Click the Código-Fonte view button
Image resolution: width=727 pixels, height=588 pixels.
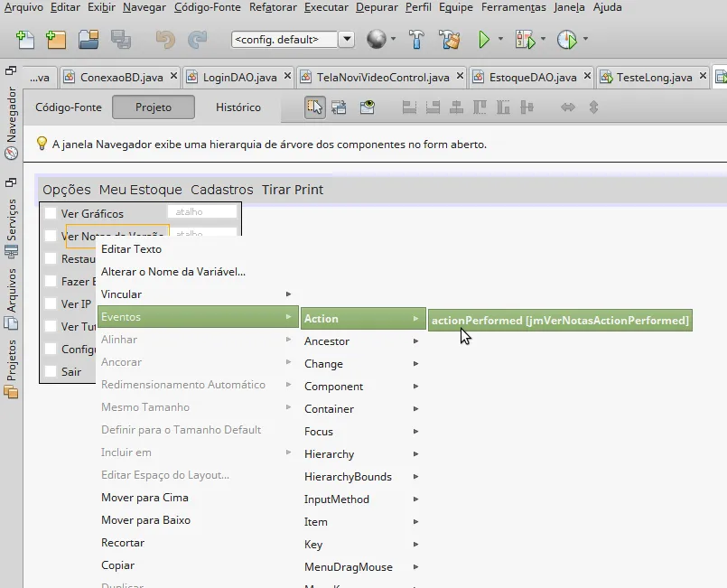(x=69, y=107)
